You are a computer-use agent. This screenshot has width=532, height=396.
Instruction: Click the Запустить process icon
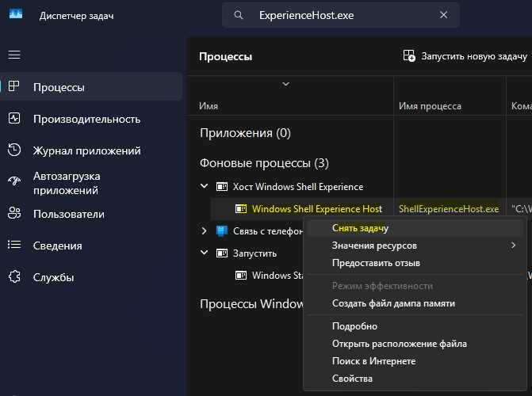coord(222,253)
